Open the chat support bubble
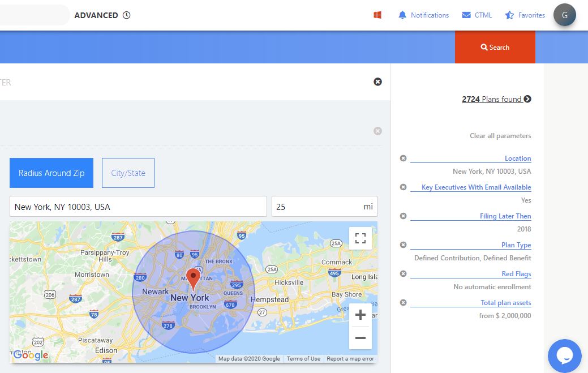The image size is (588, 373). [x=564, y=355]
